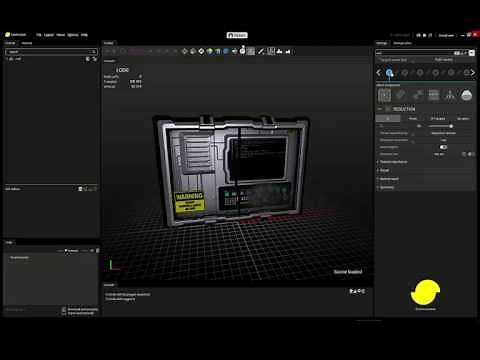Open the Options menu
The height and width of the screenshot is (360, 480).
click(x=73, y=35)
